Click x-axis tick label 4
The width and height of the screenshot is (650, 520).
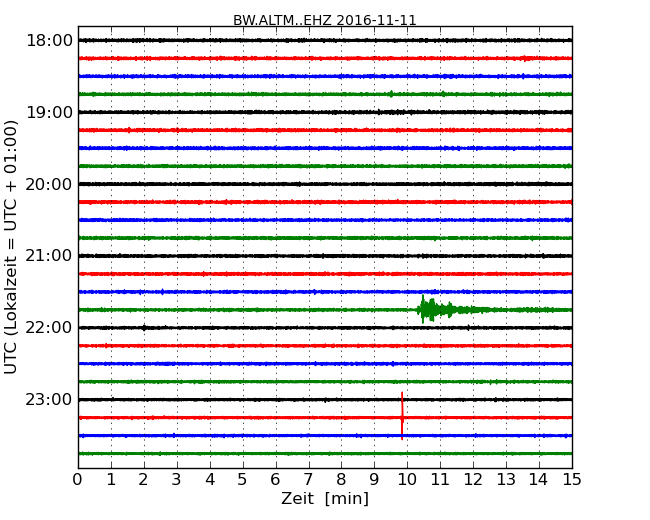pos(210,480)
